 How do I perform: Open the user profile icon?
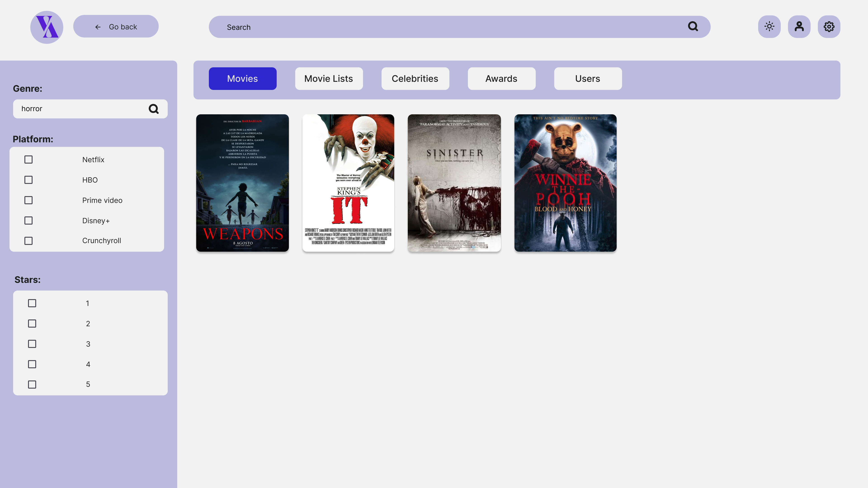[799, 26]
